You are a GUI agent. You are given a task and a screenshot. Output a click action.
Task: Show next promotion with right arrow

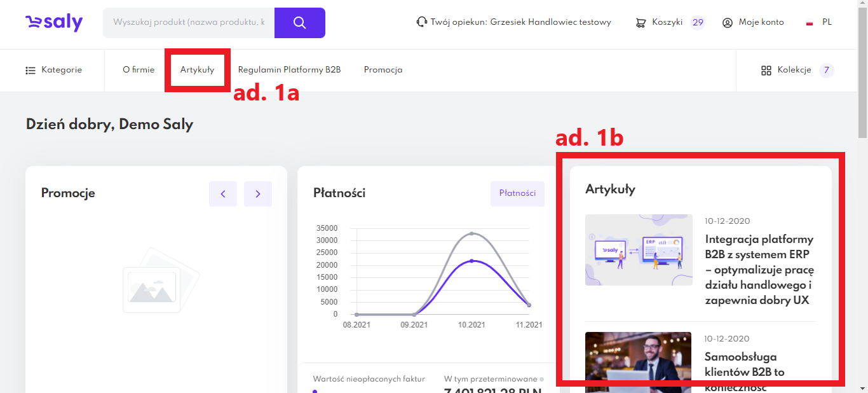[258, 194]
